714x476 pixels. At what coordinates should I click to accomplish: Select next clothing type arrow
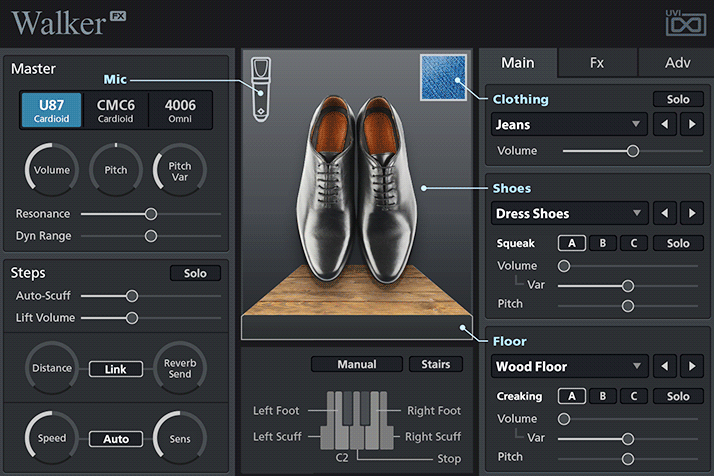(x=691, y=125)
